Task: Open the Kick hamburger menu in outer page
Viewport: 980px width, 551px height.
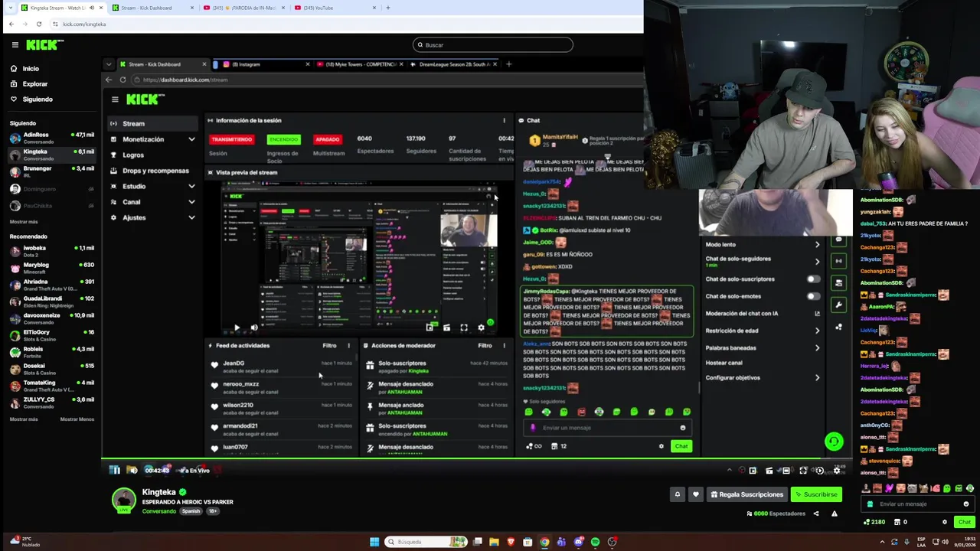Action: [15, 45]
